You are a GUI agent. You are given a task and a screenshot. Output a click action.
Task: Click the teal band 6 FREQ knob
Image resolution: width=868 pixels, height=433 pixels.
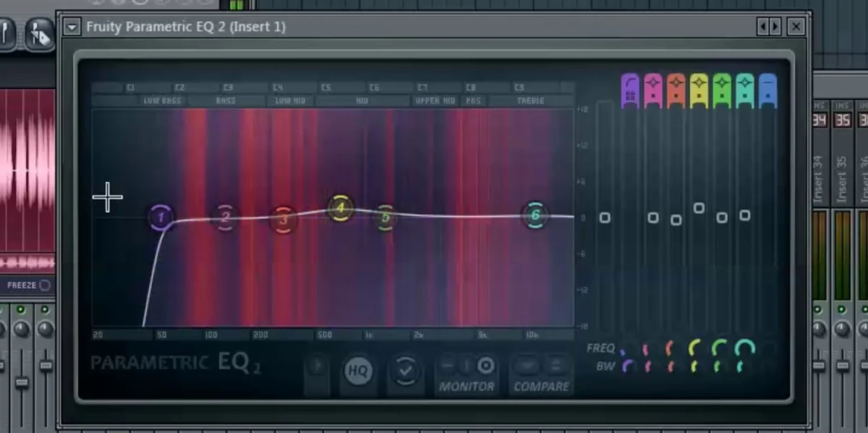pos(744,347)
